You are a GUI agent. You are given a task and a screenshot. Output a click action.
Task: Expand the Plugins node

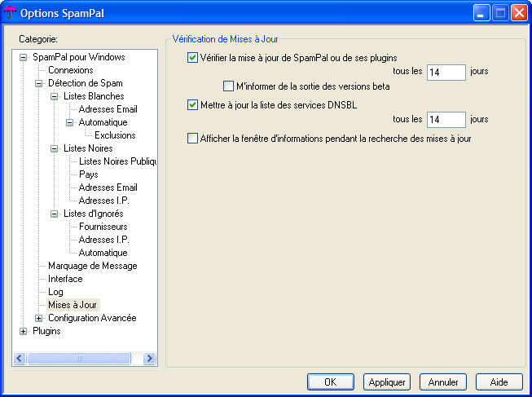coord(23,332)
